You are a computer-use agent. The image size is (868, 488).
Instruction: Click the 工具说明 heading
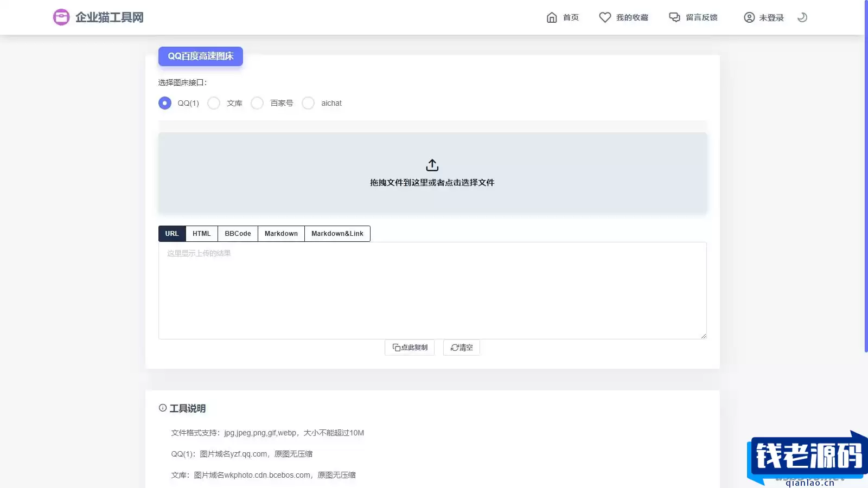coord(188,408)
